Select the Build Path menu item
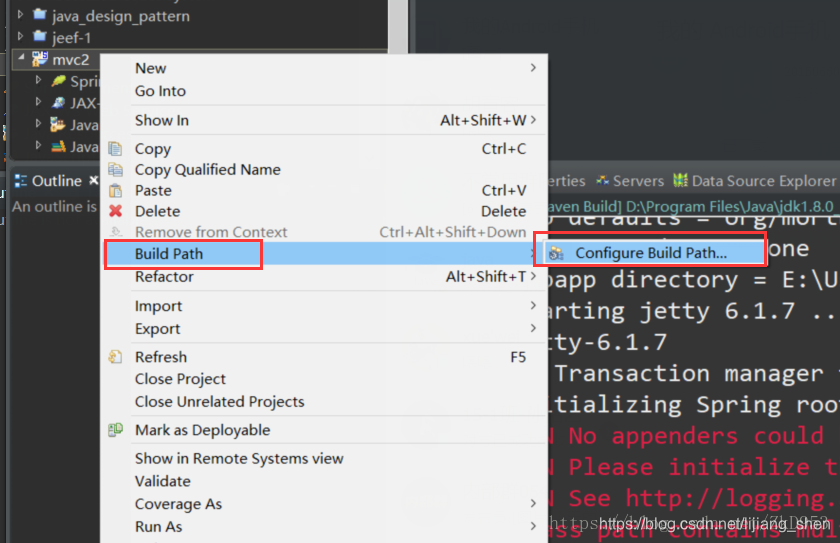This screenshot has height=543, width=840. (x=324, y=253)
